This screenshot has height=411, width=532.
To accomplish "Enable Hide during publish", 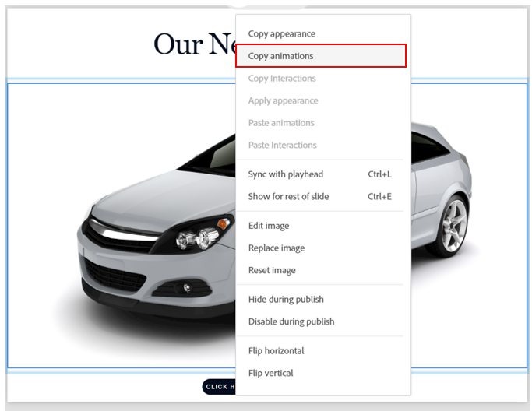I will pyautogui.click(x=286, y=300).
